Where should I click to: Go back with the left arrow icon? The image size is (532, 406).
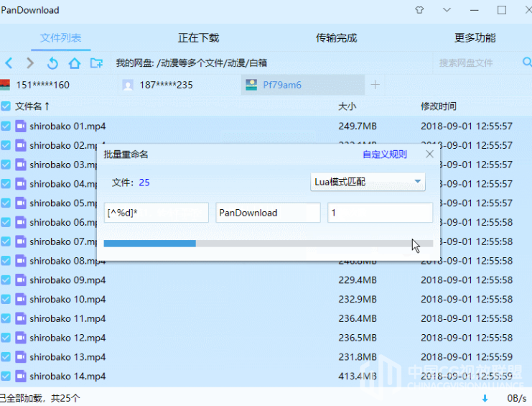click(9, 63)
